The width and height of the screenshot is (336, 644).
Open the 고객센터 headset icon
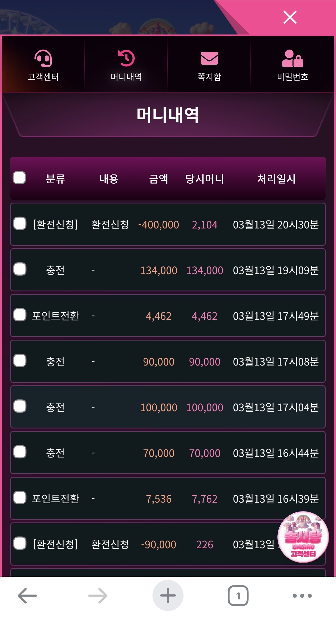(x=43, y=58)
